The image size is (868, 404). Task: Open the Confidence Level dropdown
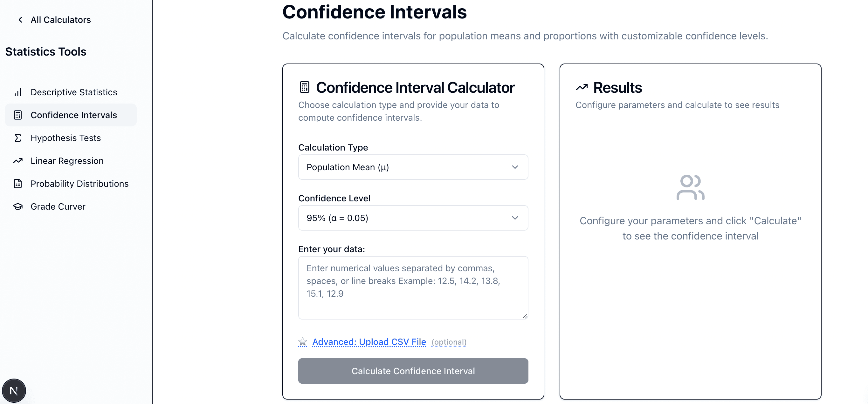(x=413, y=218)
